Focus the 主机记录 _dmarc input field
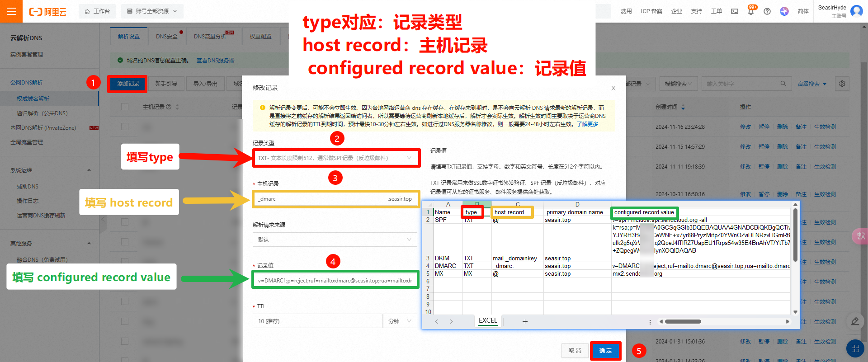 tap(335, 199)
